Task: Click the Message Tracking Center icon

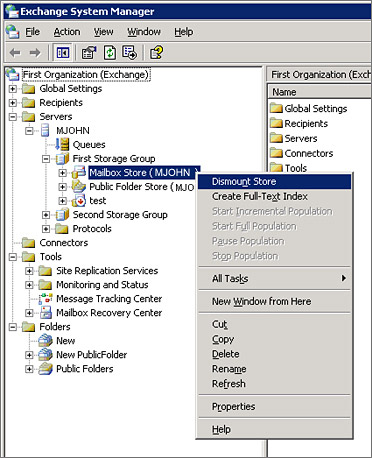Action: click(46, 299)
